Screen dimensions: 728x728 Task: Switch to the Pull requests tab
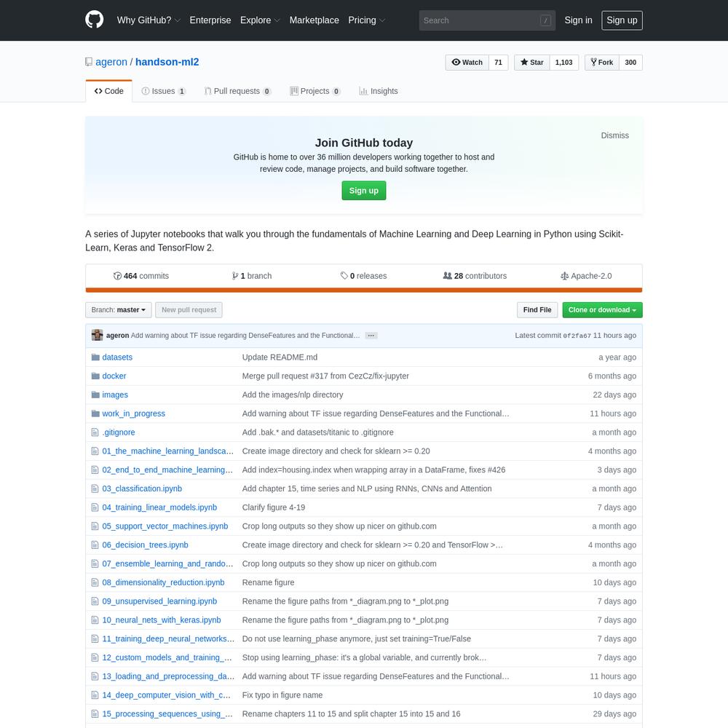point(238,91)
